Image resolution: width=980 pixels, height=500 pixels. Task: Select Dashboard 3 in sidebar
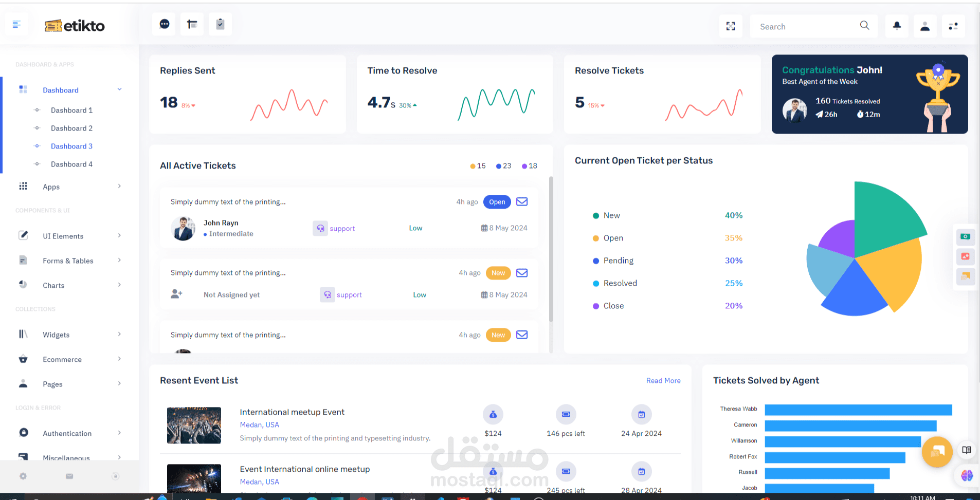pos(71,146)
